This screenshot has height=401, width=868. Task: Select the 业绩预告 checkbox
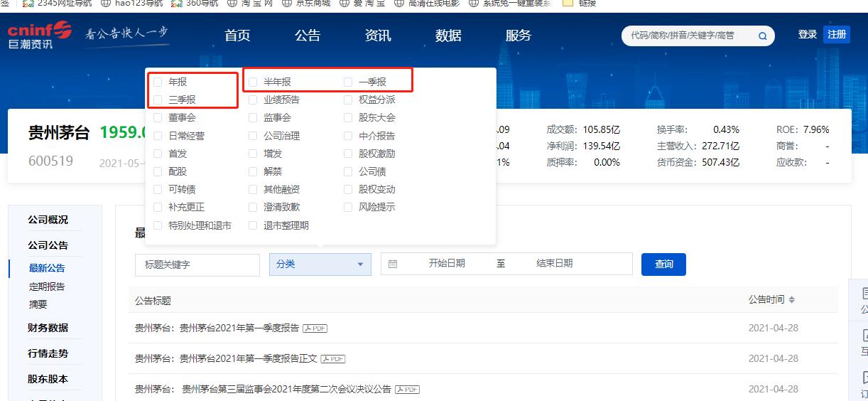[253, 100]
